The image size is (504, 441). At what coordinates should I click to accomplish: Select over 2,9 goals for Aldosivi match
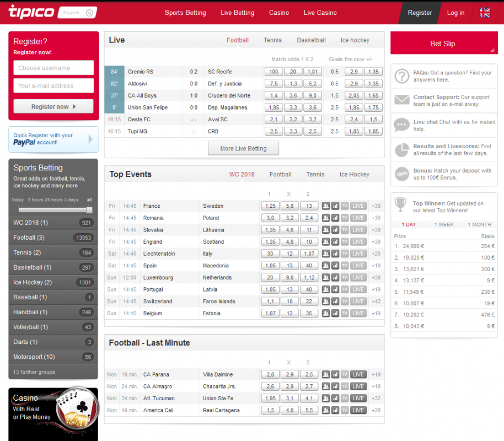(x=353, y=83)
